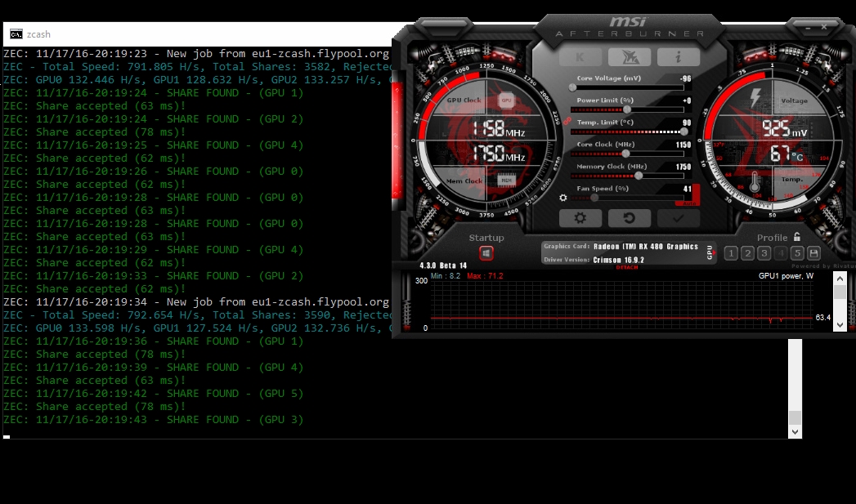Click the red DETACH link
This screenshot has height=504, width=856.
click(x=627, y=267)
